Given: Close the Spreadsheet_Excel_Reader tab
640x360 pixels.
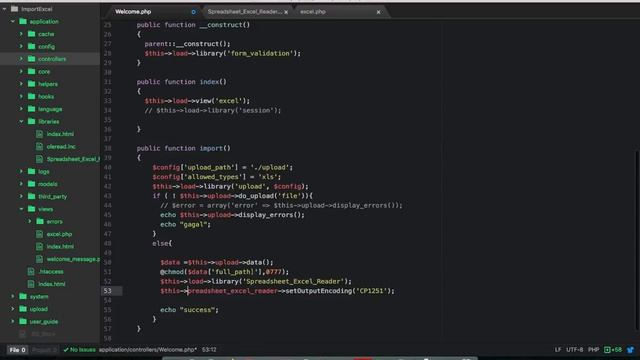Looking at the screenshot, I should [x=286, y=12].
